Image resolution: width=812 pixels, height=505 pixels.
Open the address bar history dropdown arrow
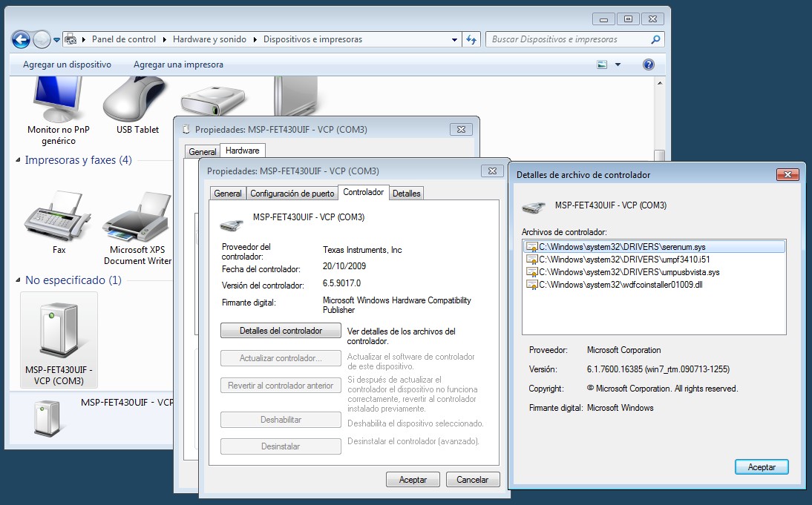[454, 39]
